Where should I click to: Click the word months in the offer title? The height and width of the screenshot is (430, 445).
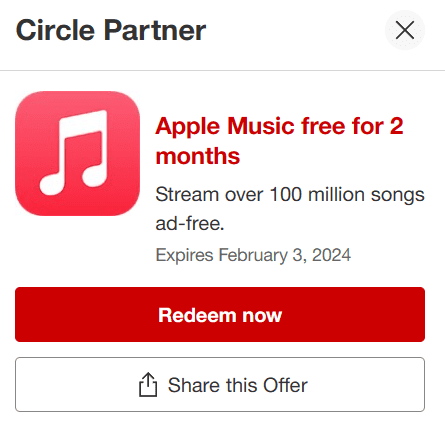198,156
